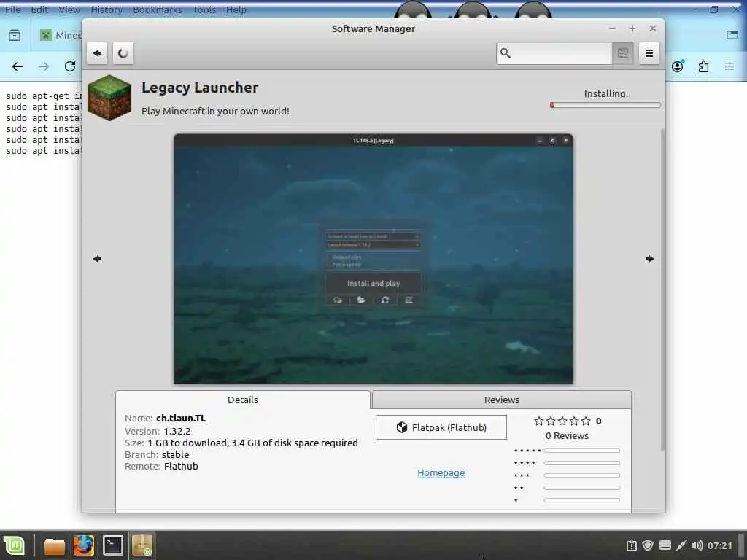The height and width of the screenshot is (560, 747).
Task: Go back in Software Manager
Action: [97, 52]
